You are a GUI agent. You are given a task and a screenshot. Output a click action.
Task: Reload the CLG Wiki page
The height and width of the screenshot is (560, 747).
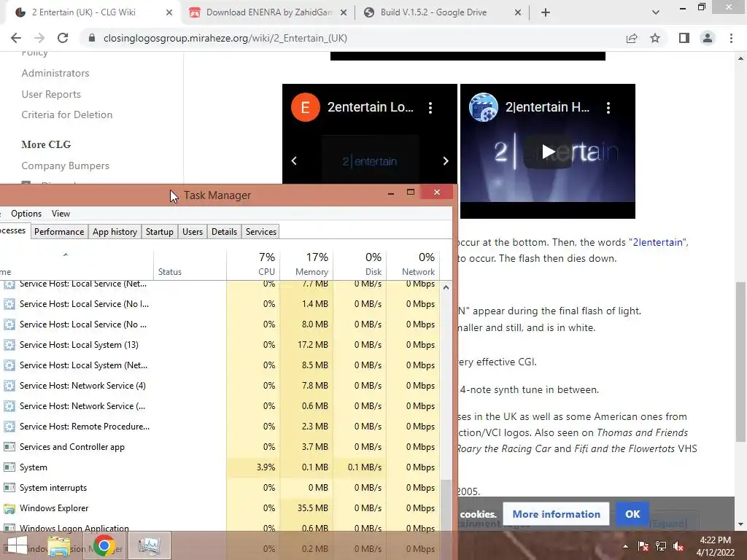click(63, 38)
